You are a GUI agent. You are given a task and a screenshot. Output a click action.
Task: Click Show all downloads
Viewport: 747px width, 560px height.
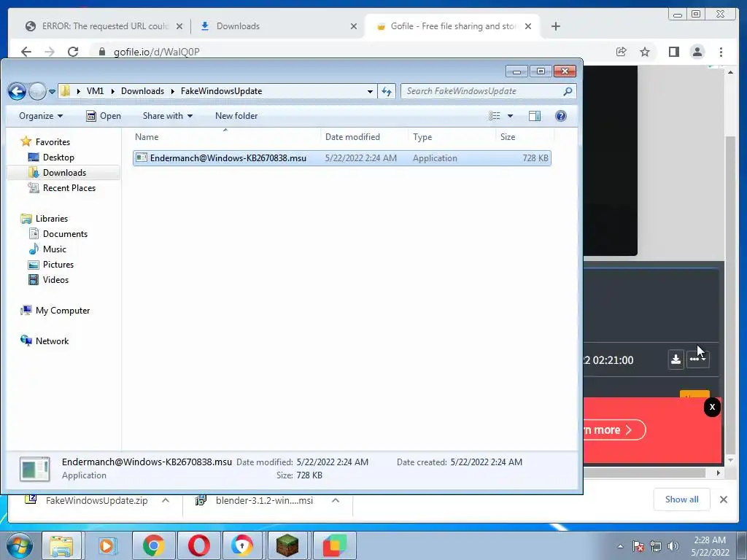(x=682, y=499)
